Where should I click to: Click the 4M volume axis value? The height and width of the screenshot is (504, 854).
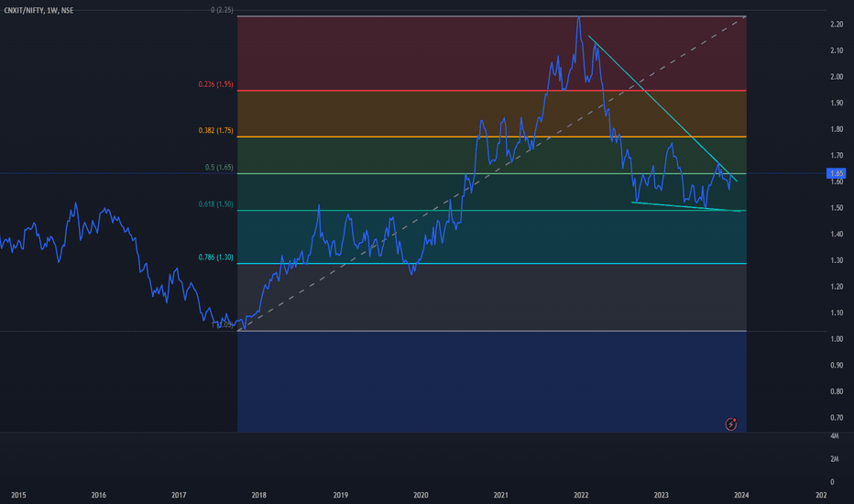[835, 436]
